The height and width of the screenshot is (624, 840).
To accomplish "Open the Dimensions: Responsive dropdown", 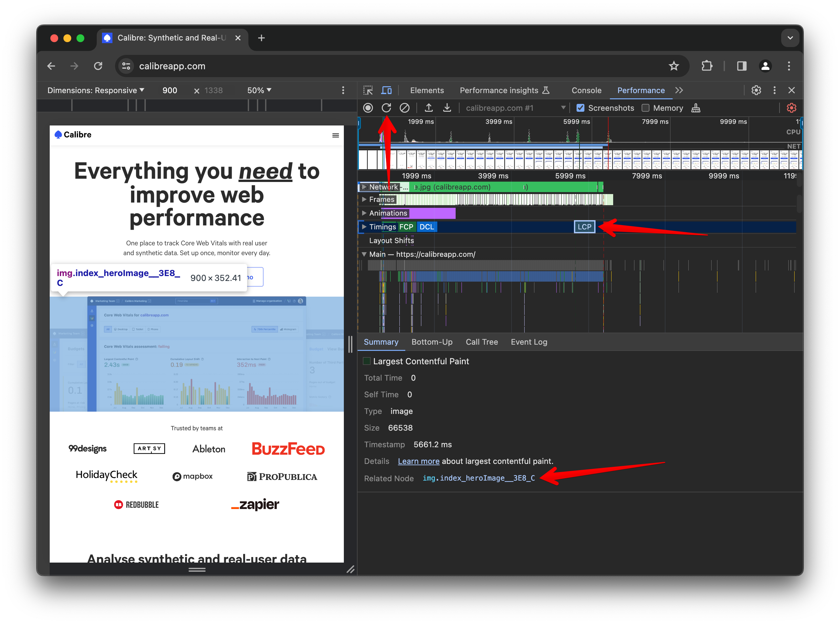I will tap(96, 90).
